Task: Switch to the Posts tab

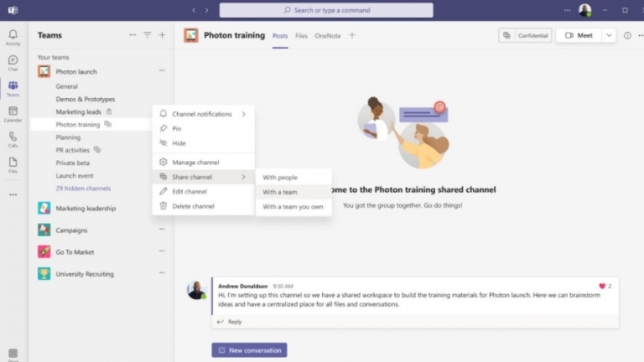Action: click(x=280, y=36)
